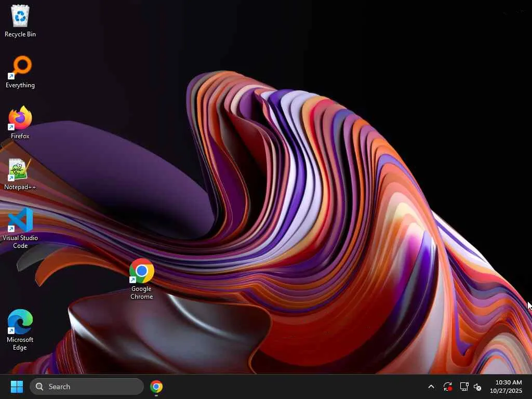Show hidden system tray icons
532x399 pixels.
[431, 387]
